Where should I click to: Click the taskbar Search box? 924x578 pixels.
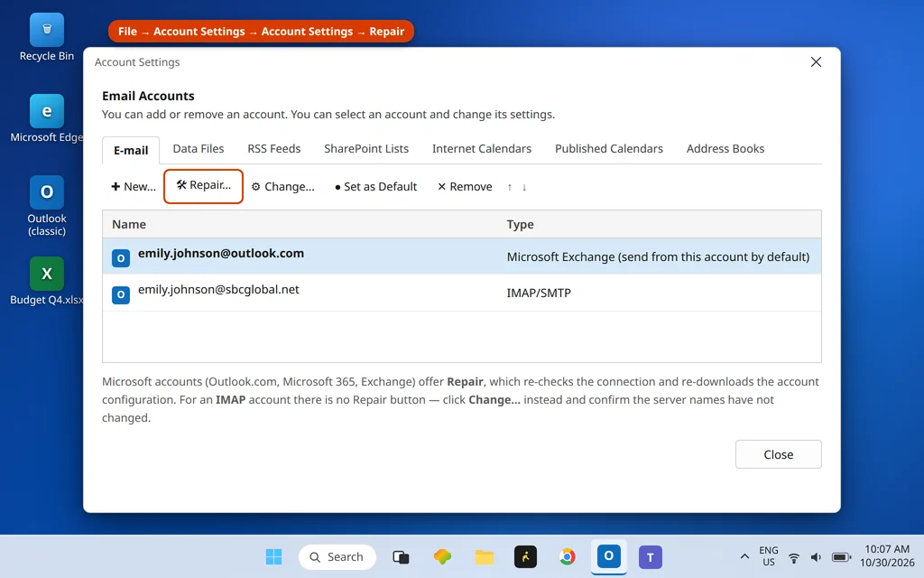coord(337,556)
